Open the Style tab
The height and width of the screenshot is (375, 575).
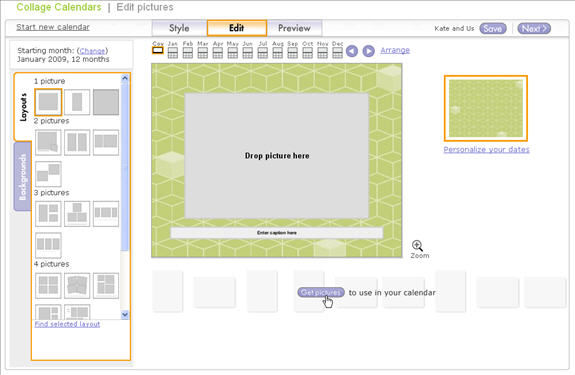pos(179,28)
